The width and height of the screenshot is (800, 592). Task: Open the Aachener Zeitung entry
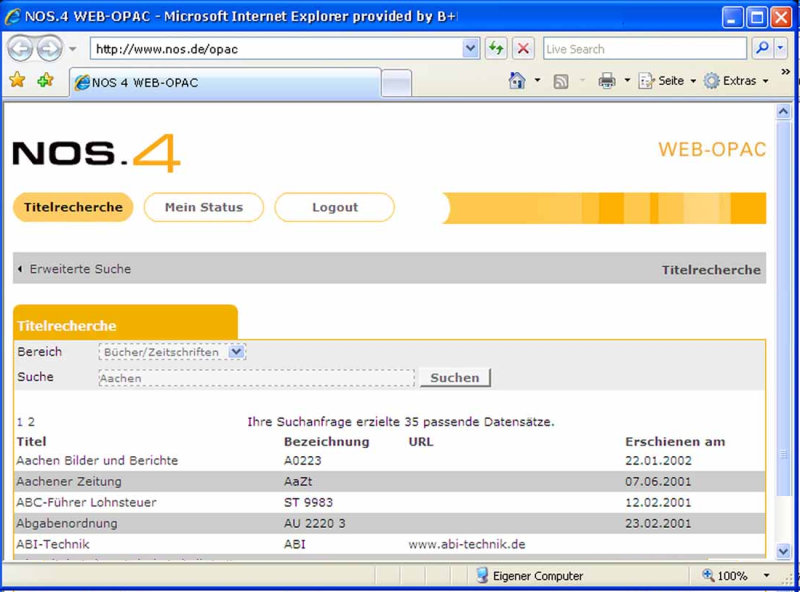coord(69,481)
